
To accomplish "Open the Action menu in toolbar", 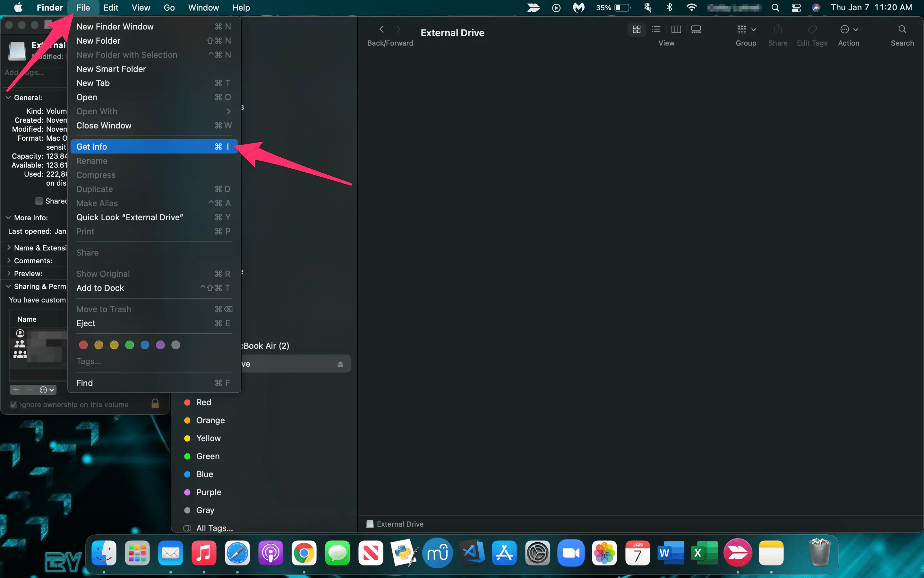I will (x=849, y=30).
